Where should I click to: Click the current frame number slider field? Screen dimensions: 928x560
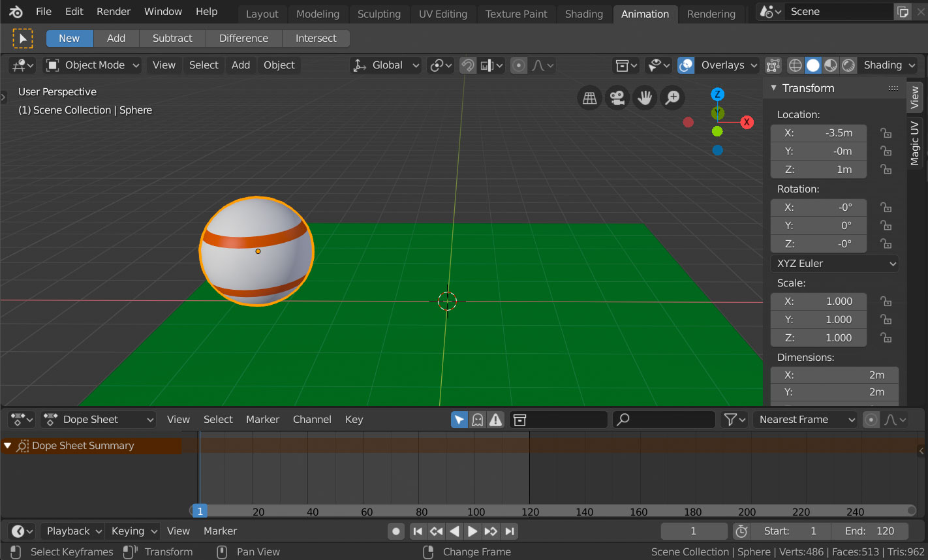pos(694,531)
